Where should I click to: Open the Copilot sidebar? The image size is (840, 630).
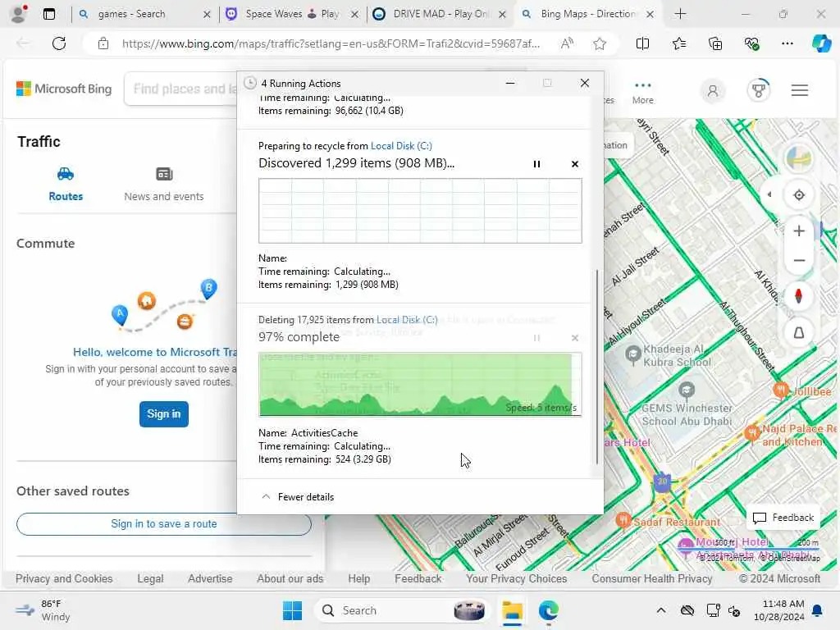pos(821,43)
